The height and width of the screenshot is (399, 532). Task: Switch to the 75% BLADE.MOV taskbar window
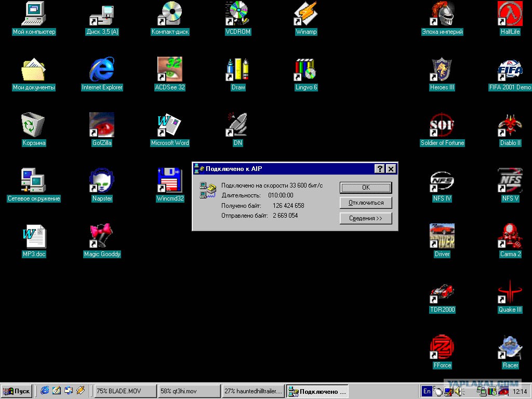coord(125,391)
